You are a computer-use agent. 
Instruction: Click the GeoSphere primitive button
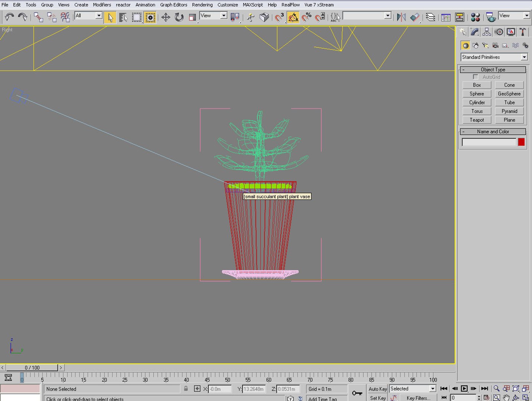509,94
